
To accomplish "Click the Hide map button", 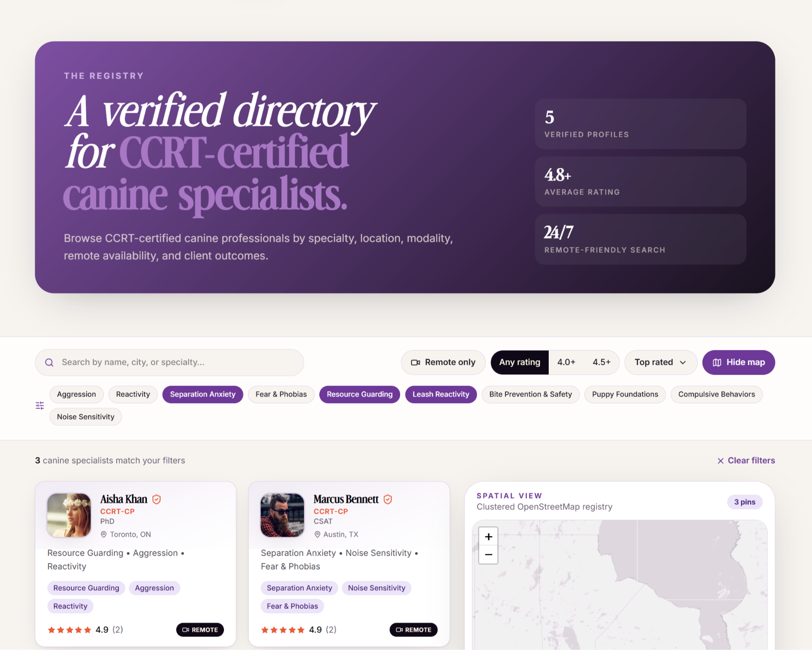I will pos(739,362).
